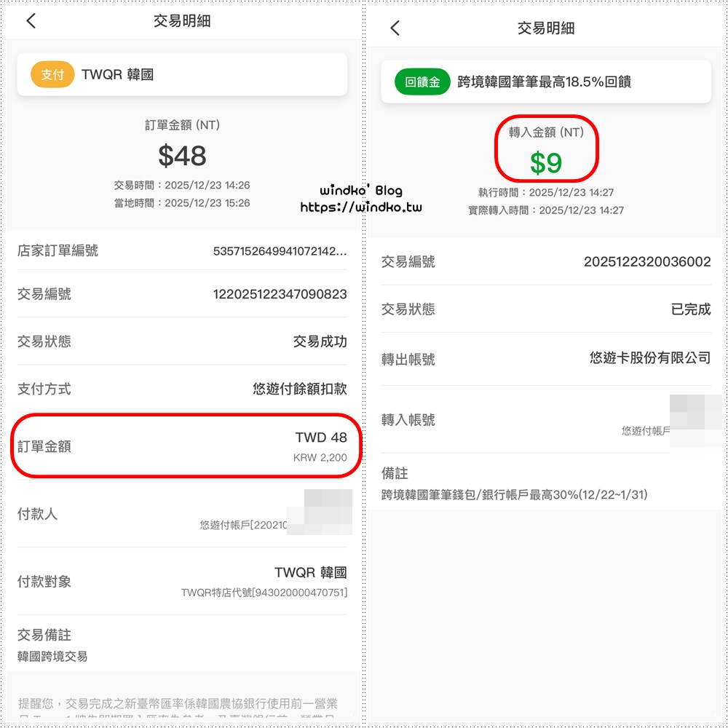The image size is (728, 728).
Task: Select the left 交易編號 value 122025122347090823
Action: (x=280, y=294)
